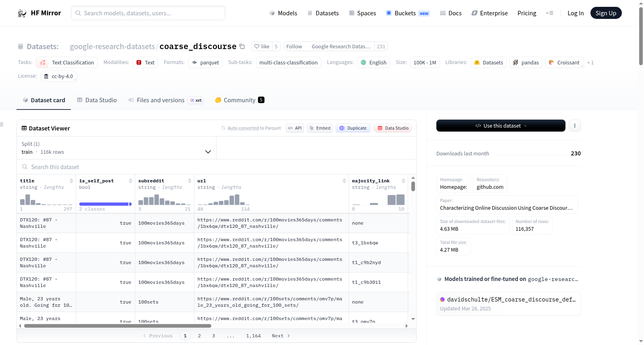Click the Dataset Viewer table icon
The image size is (644, 345).
tap(24, 128)
